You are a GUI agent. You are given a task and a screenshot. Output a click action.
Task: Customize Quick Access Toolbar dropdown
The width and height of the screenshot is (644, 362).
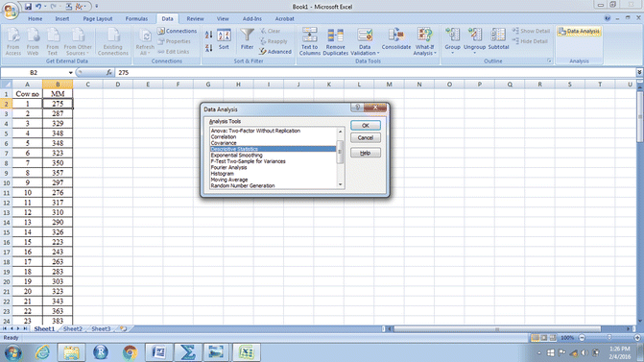(97, 7)
